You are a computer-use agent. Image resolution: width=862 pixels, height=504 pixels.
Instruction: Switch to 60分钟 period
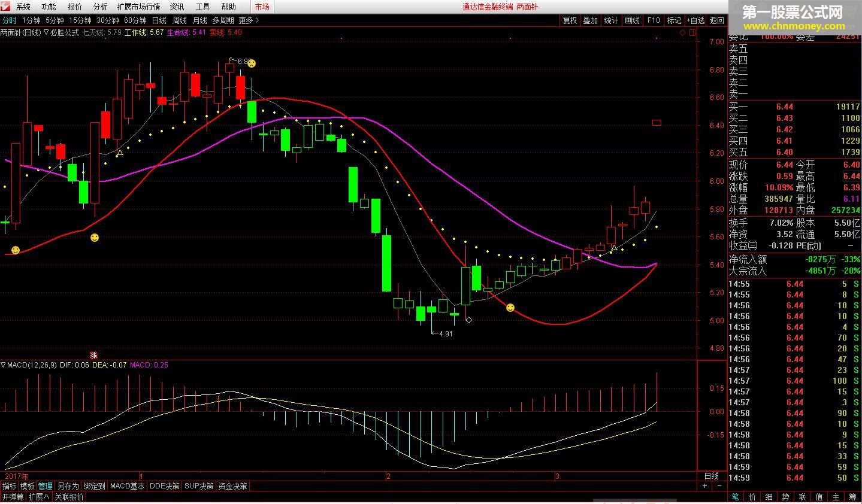point(136,20)
